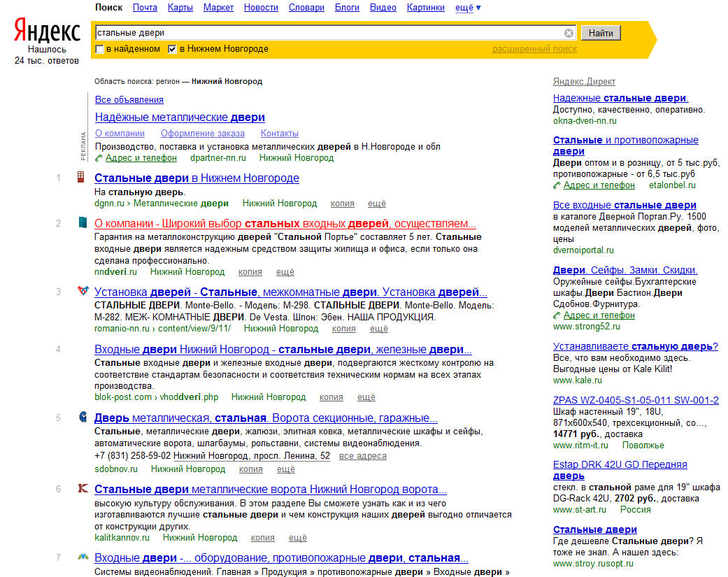Open the Словари service tab
The width and height of the screenshot is (728, 577).
(306, 8)
